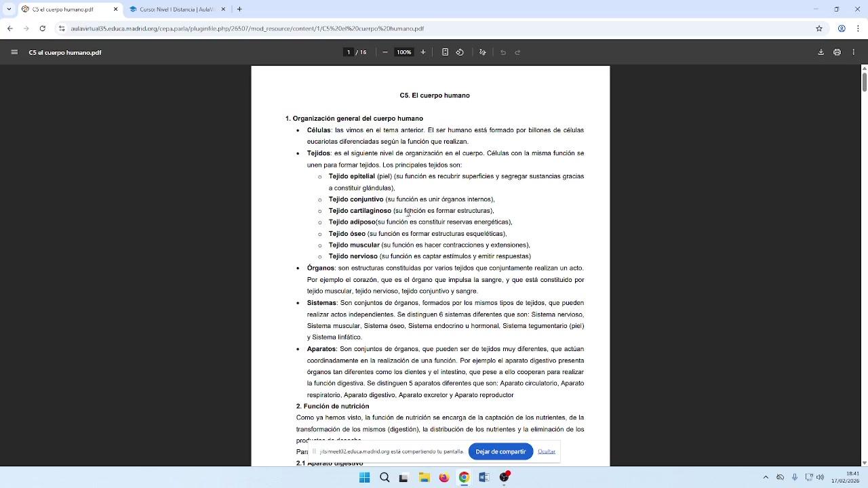Click the PDF vertical scrollbar thumb
Screen dimensions: 868x488
(x=864, y=81)
